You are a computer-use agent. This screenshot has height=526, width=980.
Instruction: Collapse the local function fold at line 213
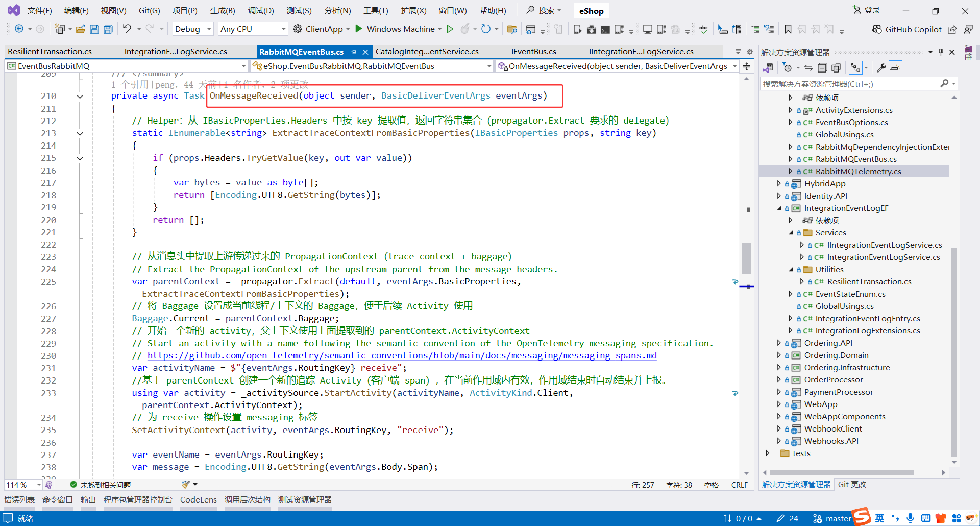80,133
